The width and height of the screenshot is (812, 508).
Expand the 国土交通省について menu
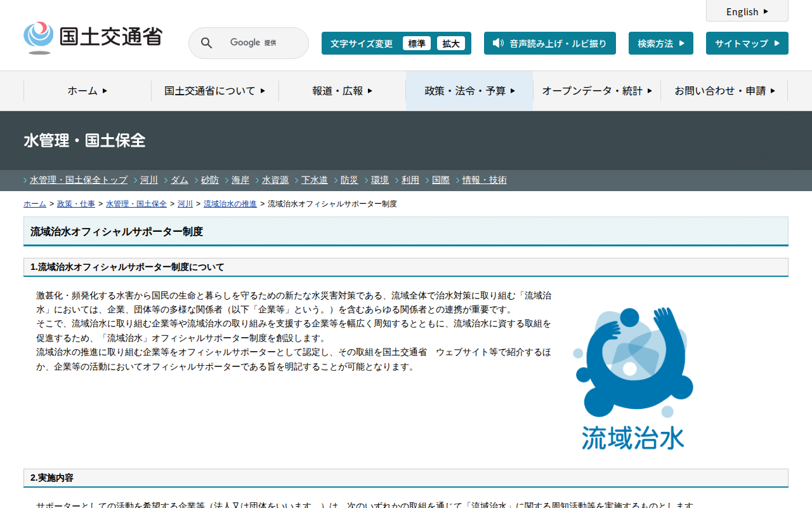tap(215, 91)
